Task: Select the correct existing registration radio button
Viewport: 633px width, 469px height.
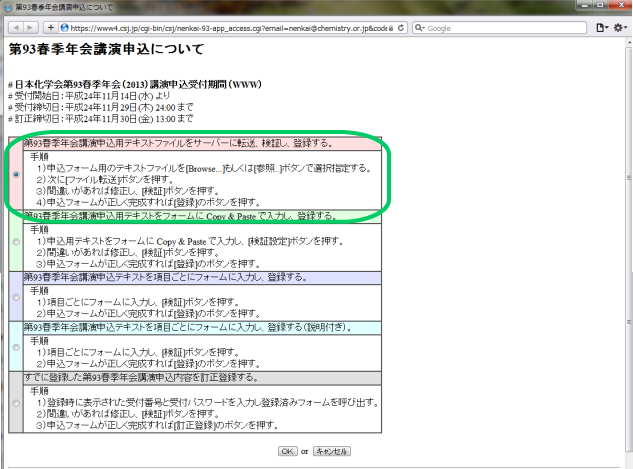Action: pyautogui.click(x=15, y=404)
